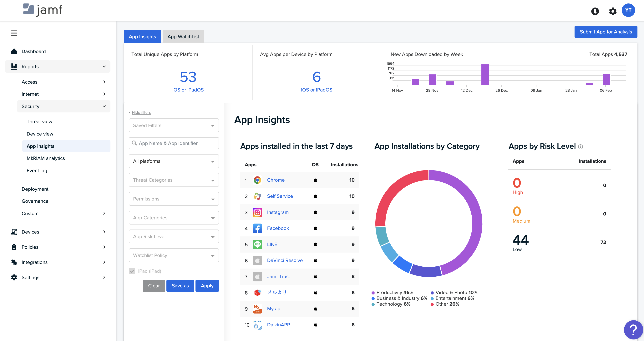
Task: Open the All platforms dropdown
Action: pyautogui.click(x=174, y=161)
